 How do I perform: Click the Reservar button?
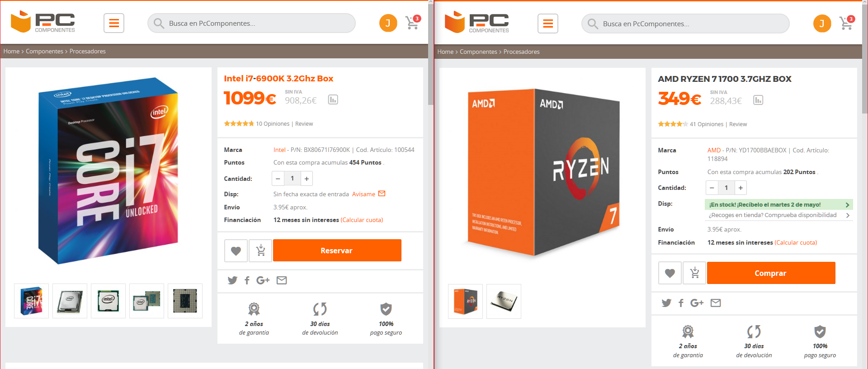[337, 251]
